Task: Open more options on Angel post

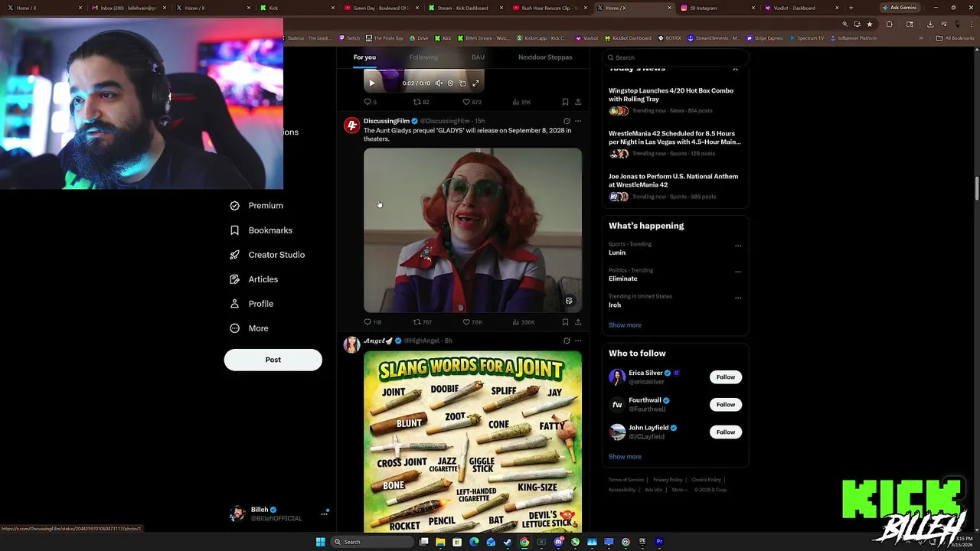Action: coord(578,341)
